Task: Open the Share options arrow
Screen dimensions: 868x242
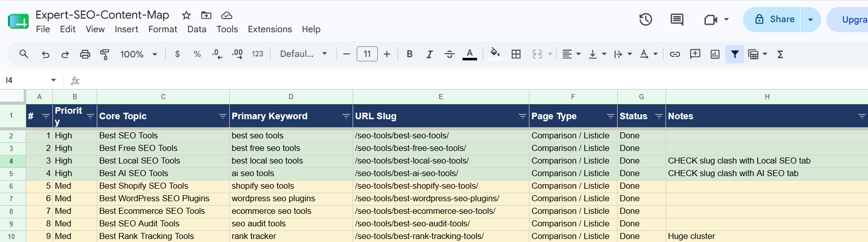Action: pyautogui.click(x=811, y=20)
